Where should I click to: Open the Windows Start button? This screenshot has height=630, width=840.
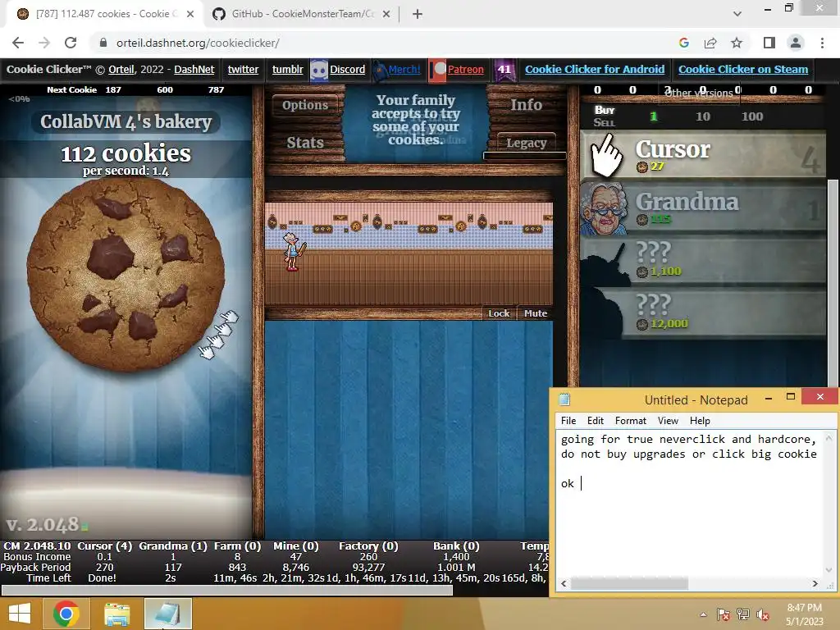[x=20, y=614]
